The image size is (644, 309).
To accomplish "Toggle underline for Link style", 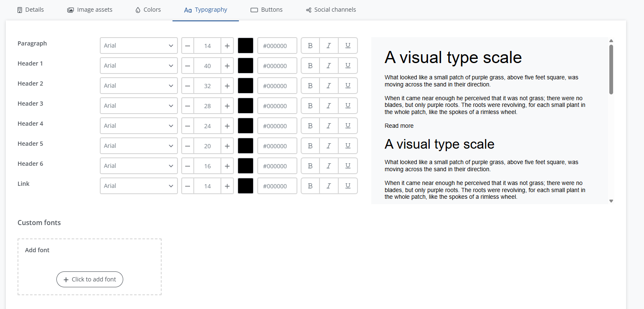I will point(347,186).
